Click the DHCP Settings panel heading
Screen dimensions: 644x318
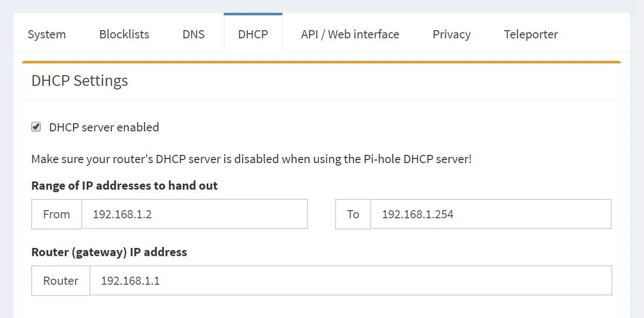click(80, 81)
